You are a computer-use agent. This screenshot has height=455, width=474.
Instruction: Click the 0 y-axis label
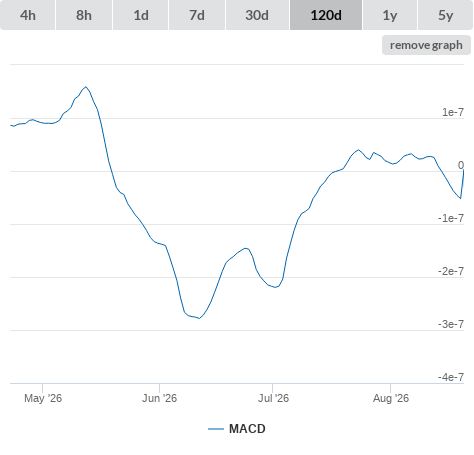click(461, 165)
